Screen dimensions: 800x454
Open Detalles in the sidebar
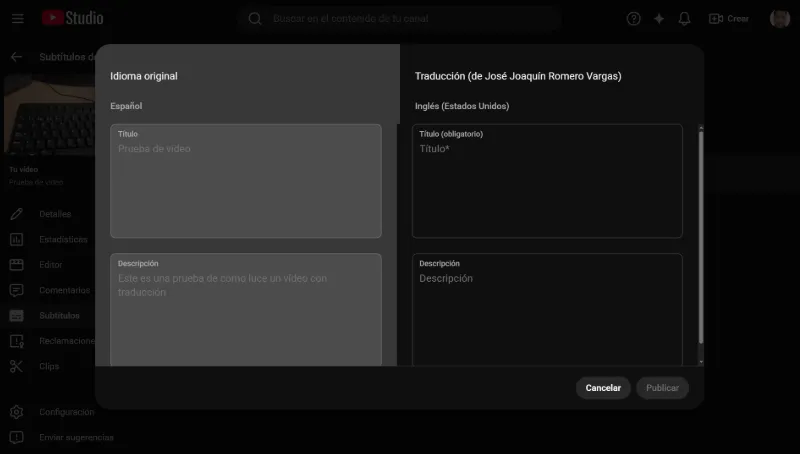tap(55, 214)
